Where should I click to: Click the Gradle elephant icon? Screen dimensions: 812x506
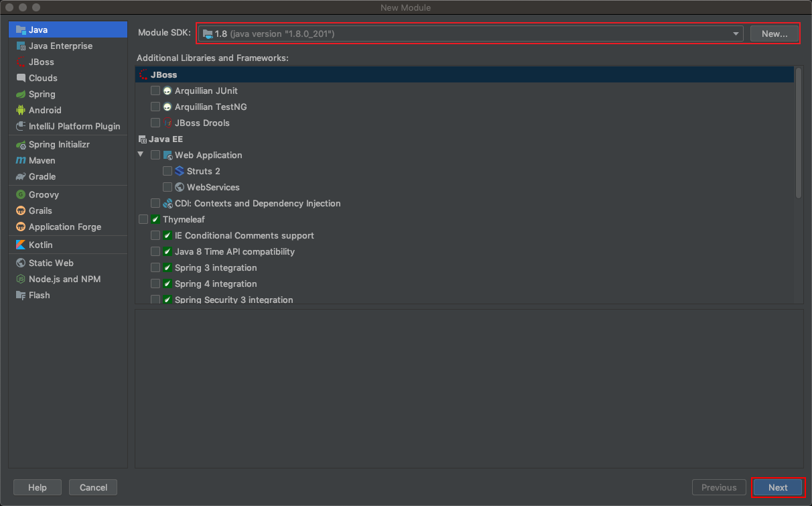21,176
